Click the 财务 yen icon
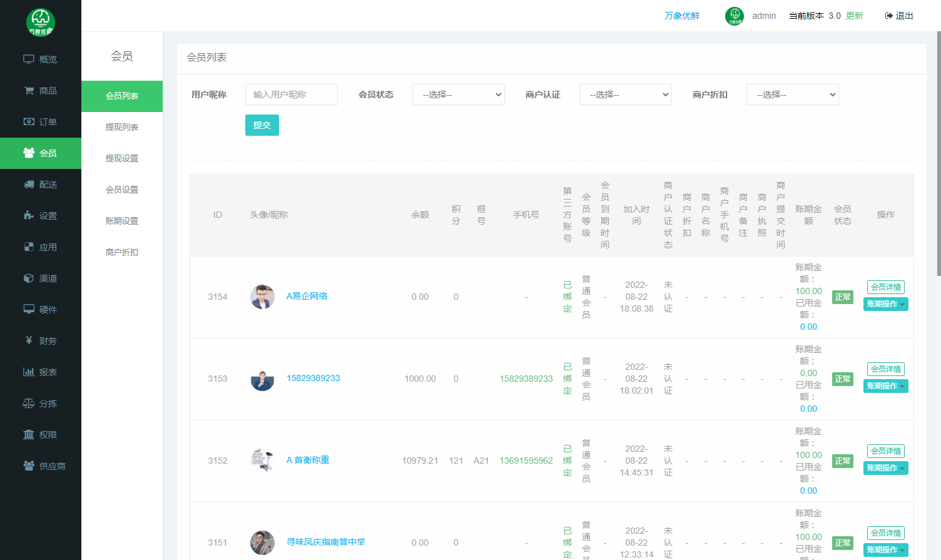Viewport: 941px width, 560px height. point(29,341)
